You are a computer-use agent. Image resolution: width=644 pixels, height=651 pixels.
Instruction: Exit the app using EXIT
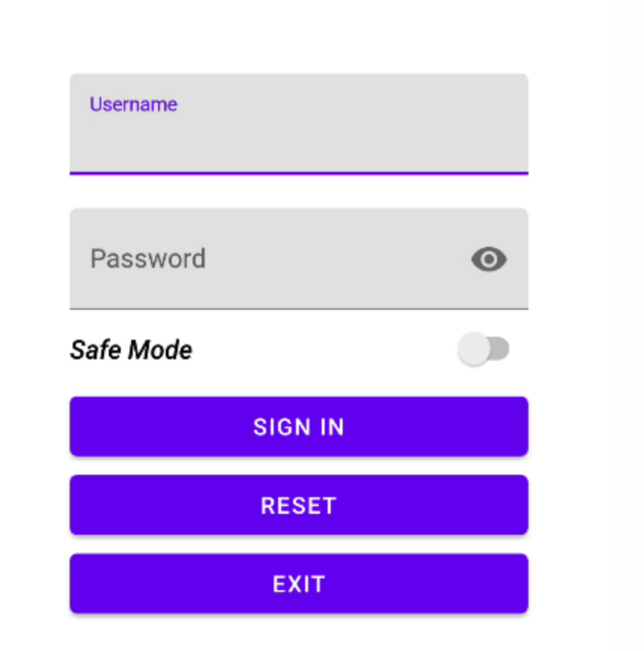tap(299, 583)
